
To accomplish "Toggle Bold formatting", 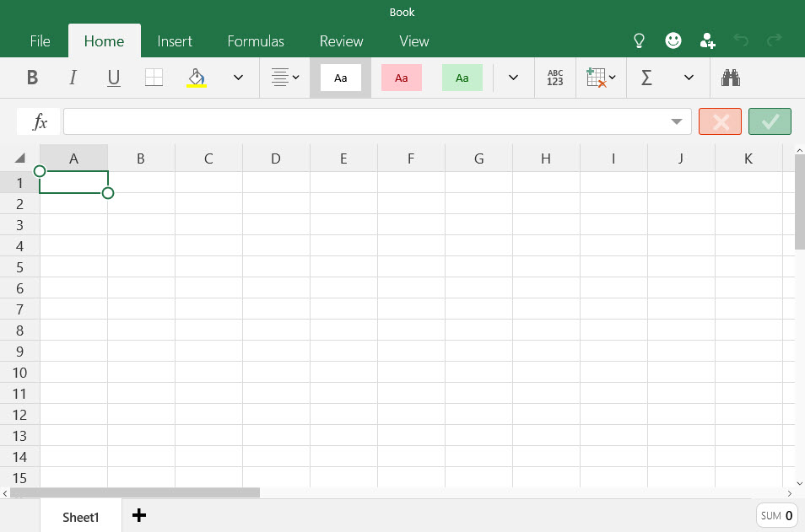I will click(x=32, y=78).
